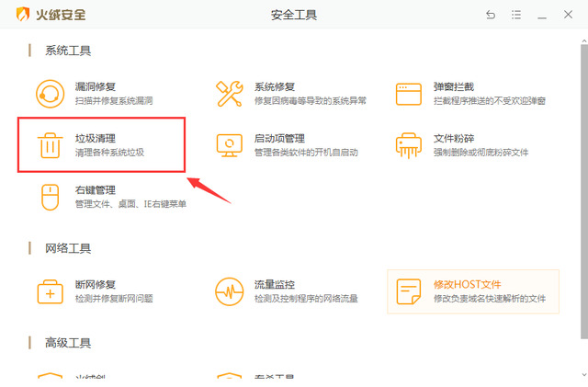
Task: Open the 弹窗拦截 popup window icon
Action: click(x=408, y=94)
